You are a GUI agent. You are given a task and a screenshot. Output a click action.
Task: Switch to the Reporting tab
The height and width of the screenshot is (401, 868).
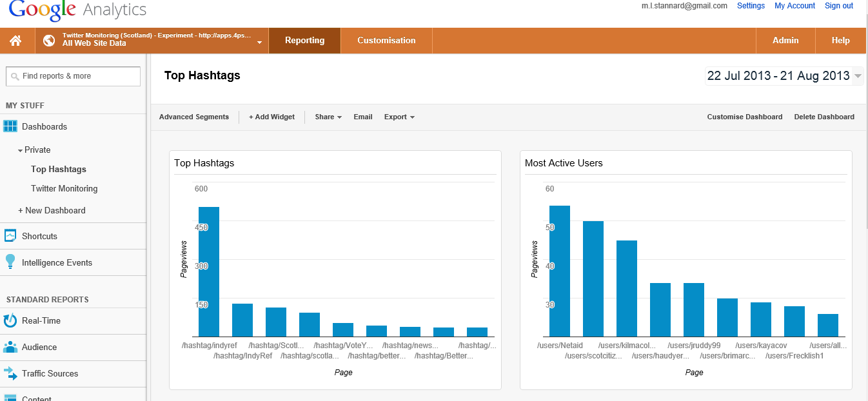tap(304, 40)
